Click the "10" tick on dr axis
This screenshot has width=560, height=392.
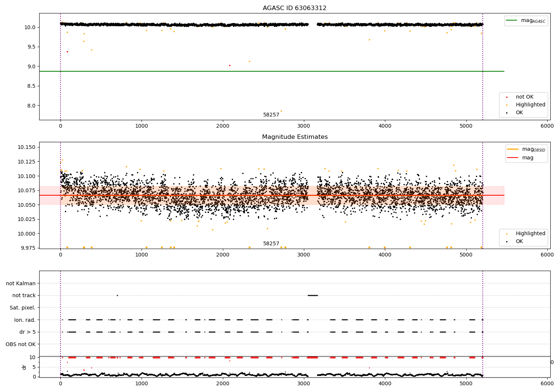tap(32, 357)
